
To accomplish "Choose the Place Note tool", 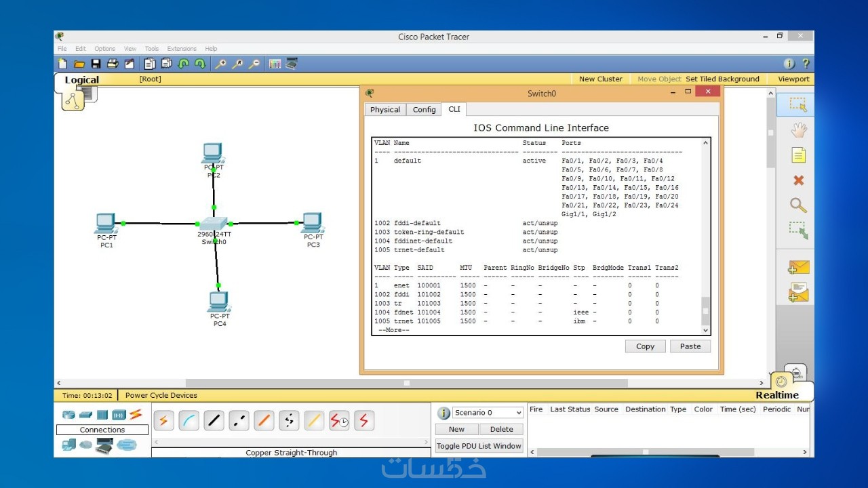I will [798, 156].
